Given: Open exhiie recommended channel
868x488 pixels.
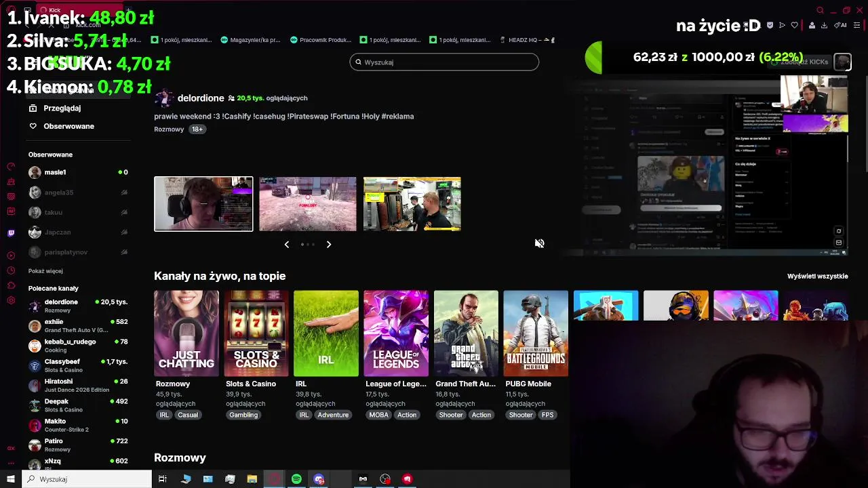Looking at the screenshot, I should (x=78, y=326).
